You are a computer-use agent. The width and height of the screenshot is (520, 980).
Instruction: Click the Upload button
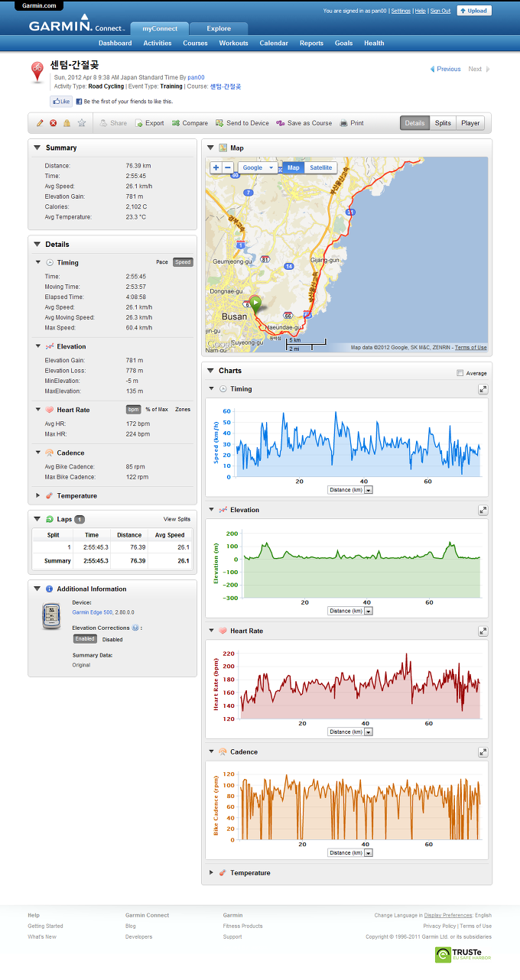pyautogui.click(x=474, y=11)
